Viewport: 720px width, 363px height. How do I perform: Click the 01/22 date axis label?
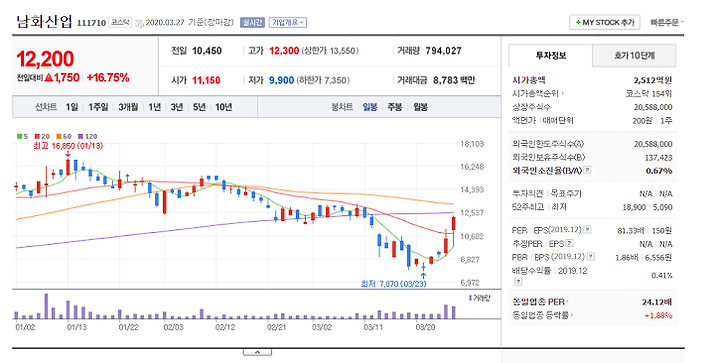(x=129, y=327)
